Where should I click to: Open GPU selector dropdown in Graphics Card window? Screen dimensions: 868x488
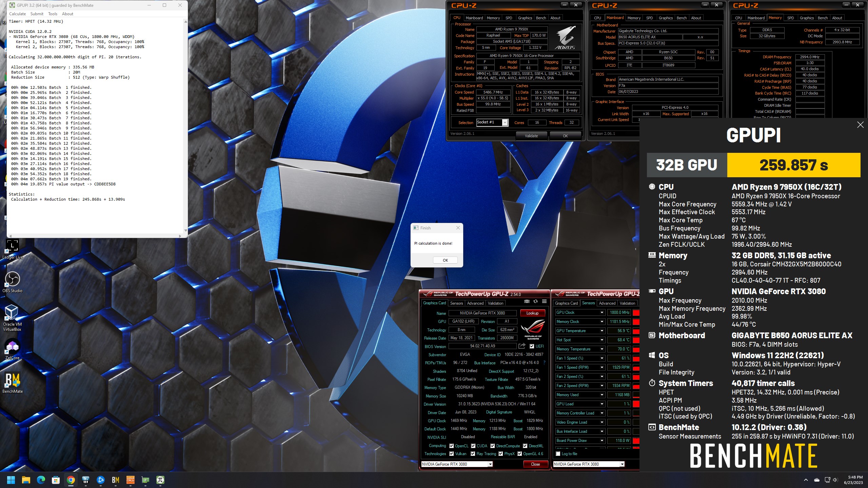click(490, 464)
